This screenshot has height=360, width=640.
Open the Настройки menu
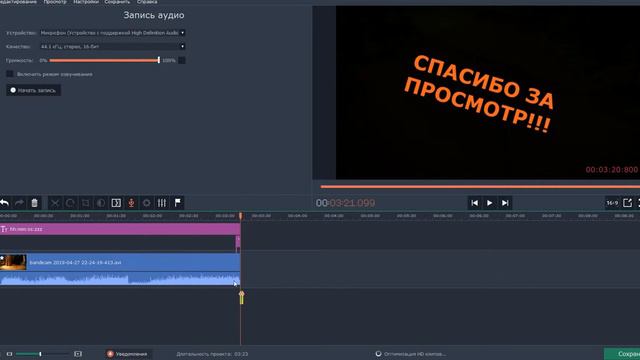(86, 2)
